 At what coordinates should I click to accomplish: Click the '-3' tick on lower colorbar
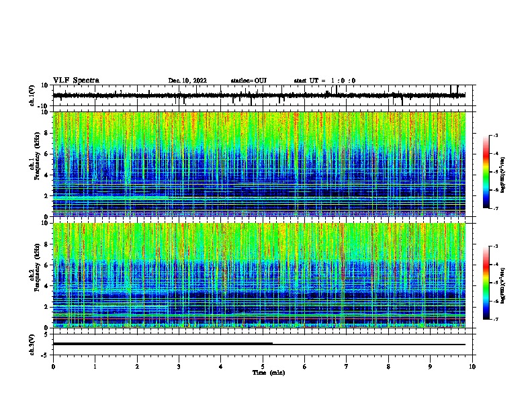496,246
